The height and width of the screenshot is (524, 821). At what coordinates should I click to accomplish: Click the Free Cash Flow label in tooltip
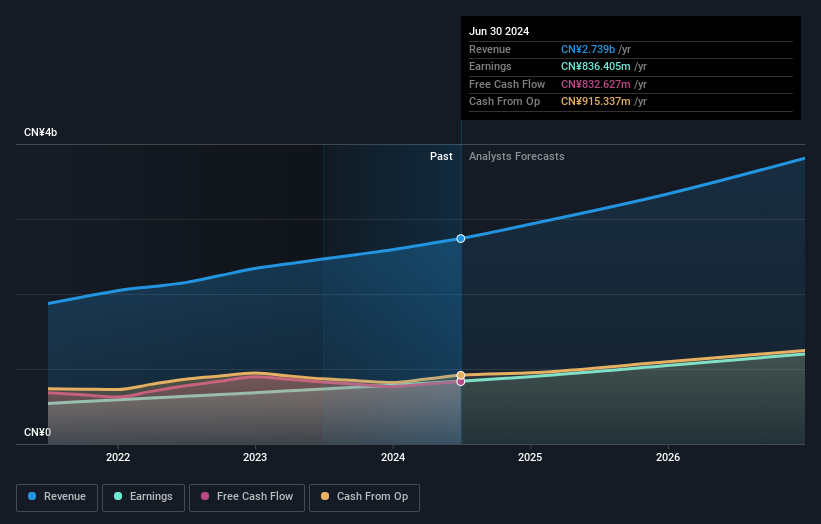pyautogui.click(x=507, y=84)
